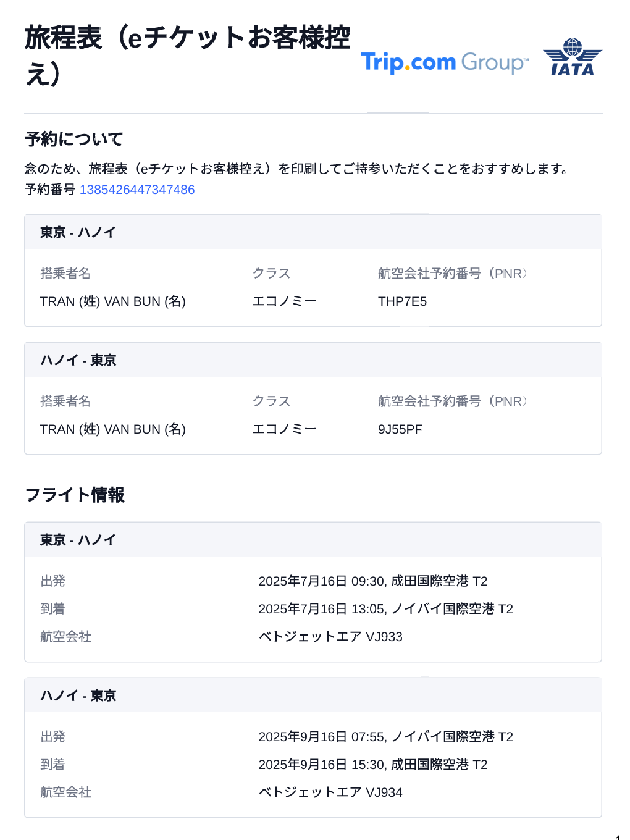Select passenger name in 東京 - ハノイ booking card
Screen dimensions: 630x840
(113, 301)
